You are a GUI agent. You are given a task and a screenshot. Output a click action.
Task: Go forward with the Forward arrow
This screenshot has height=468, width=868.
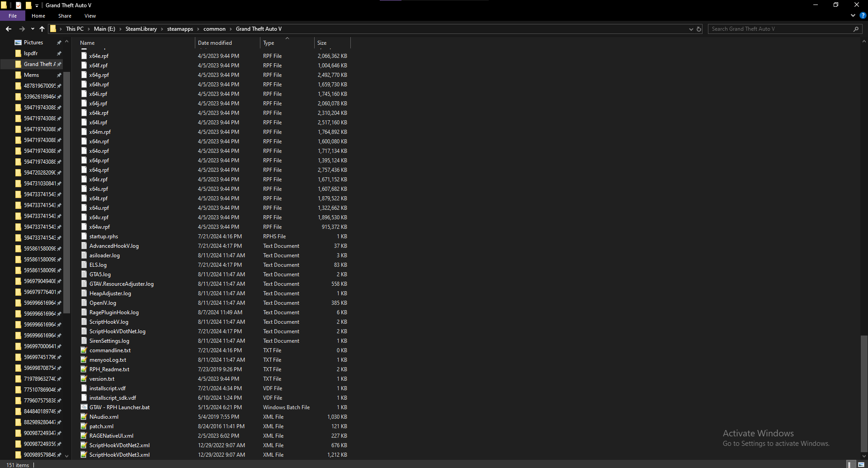pos(22,29)
